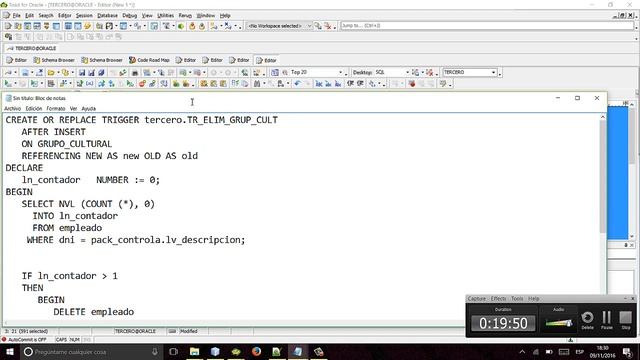
Task: Click the red strawberry-like icon in editor toolbar
Action: [x=412, y=84]
